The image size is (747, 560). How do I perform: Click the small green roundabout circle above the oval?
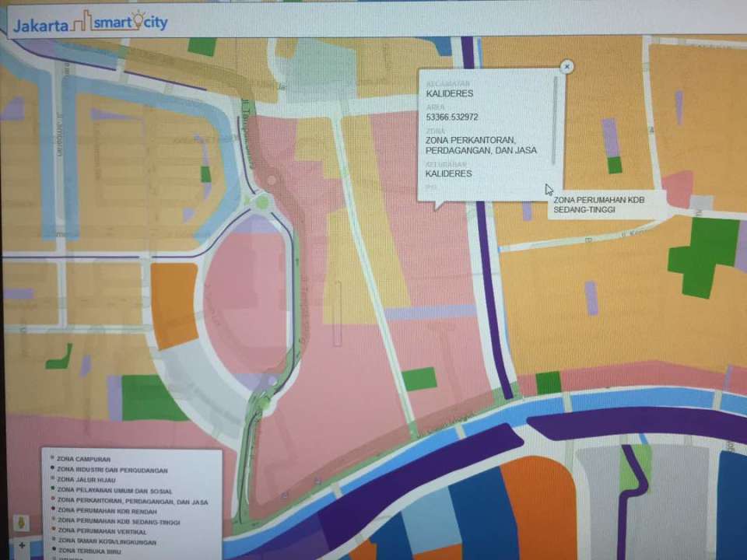[x=263, y=202]
